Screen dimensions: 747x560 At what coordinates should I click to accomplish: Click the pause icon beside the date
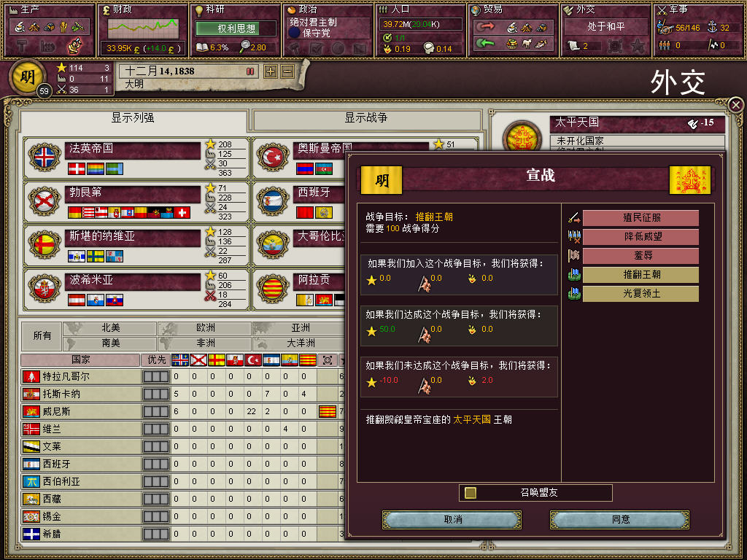click(249, 71)
